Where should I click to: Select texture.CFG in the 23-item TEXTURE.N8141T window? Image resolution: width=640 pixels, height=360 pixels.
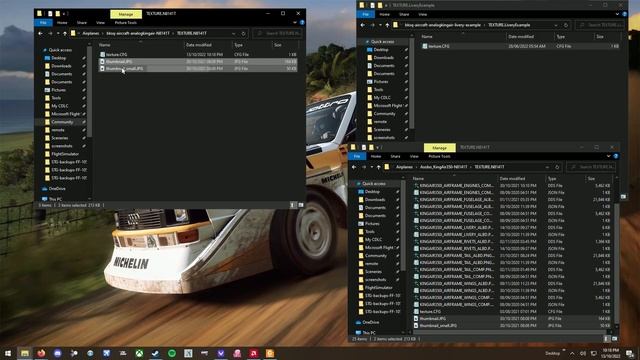point(512,311)
